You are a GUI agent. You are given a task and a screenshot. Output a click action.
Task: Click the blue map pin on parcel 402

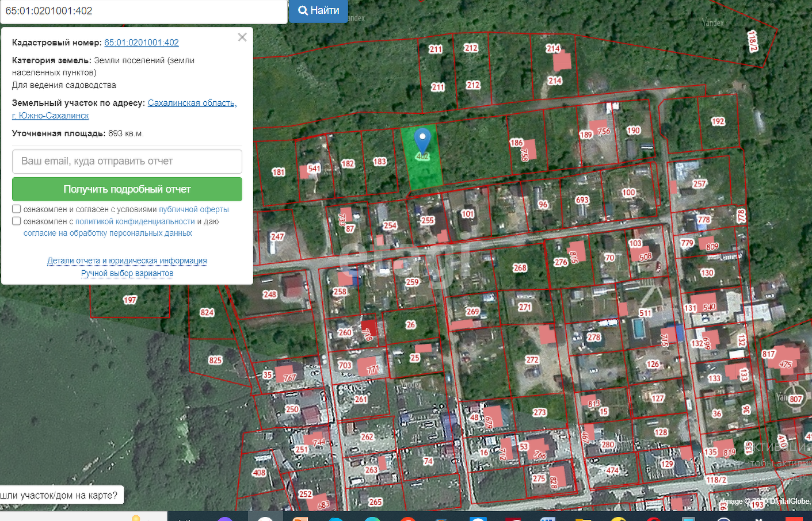(x=422, y=139)
